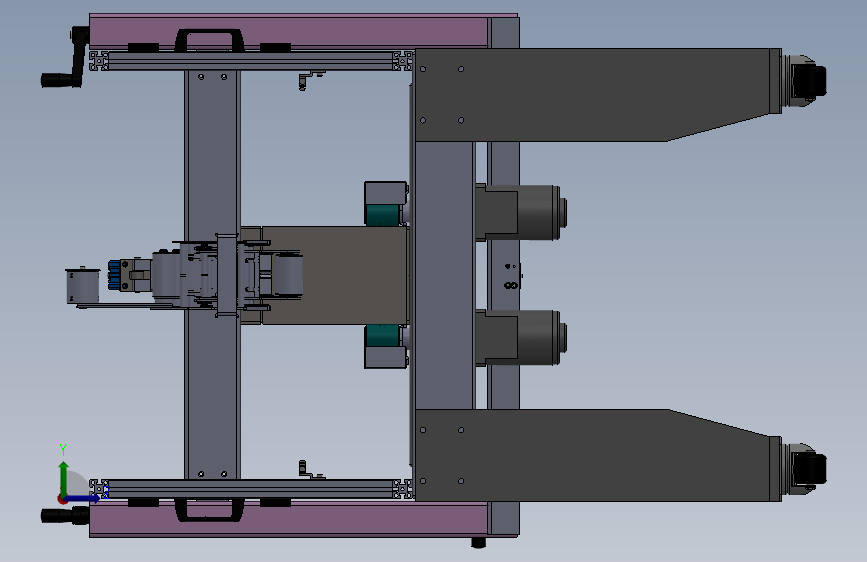Select the bottom aluminum extrusion rail
Viewport: 867px width, 562px height.
tap(252, 489)
